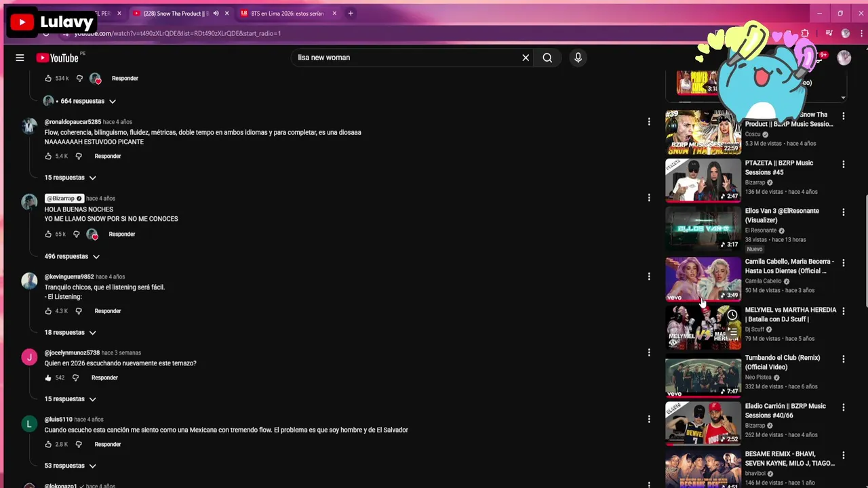Close the Snow Tha Product tab
868x488 pixels.
coord(226,14)
